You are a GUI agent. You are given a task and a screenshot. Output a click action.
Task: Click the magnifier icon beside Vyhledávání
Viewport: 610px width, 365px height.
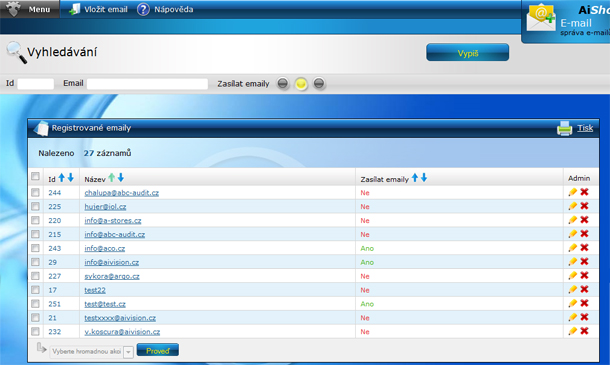pos(16,52)
